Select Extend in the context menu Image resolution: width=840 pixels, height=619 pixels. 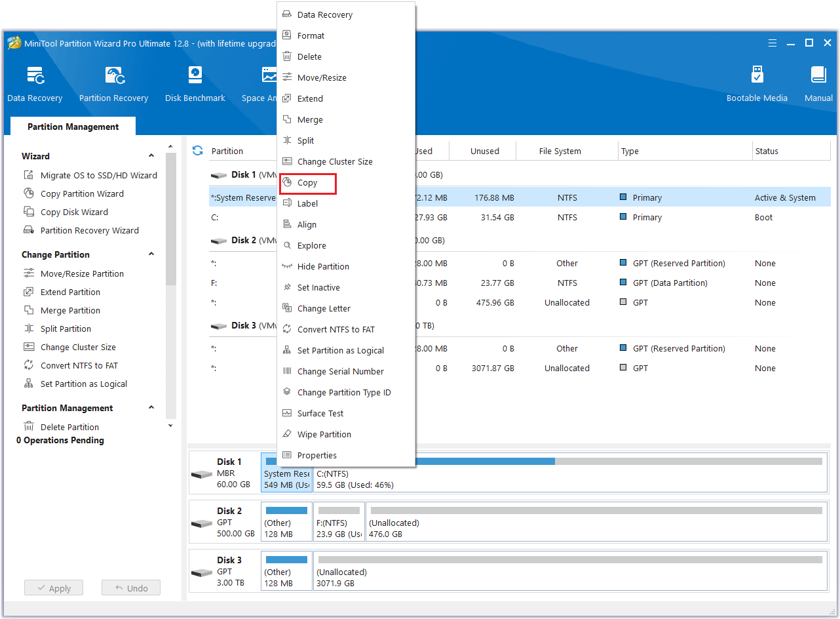click(x=346, y=98)
